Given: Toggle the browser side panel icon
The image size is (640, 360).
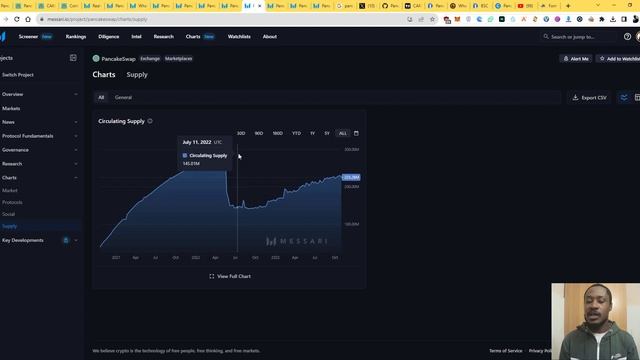Looking at the screenshot, I should tap(624, 19).
